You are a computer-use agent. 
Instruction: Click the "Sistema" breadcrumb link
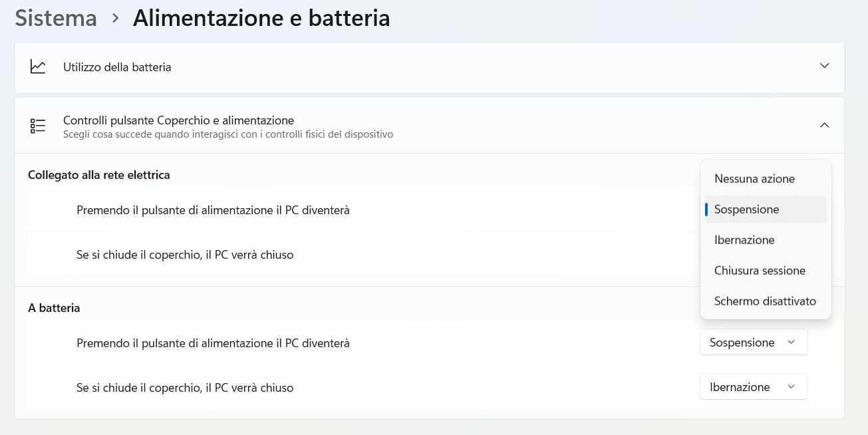pyautogui.click(x=55, y=18)
